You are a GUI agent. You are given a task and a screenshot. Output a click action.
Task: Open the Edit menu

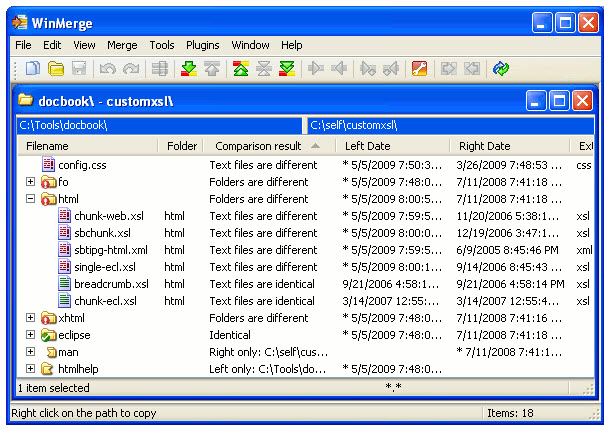tap(52, 45)
